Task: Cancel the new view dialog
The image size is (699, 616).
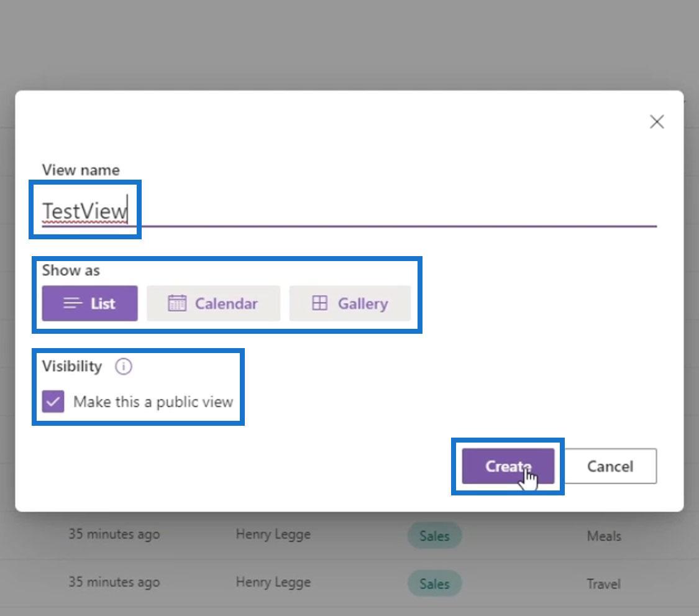Action: 610,466
